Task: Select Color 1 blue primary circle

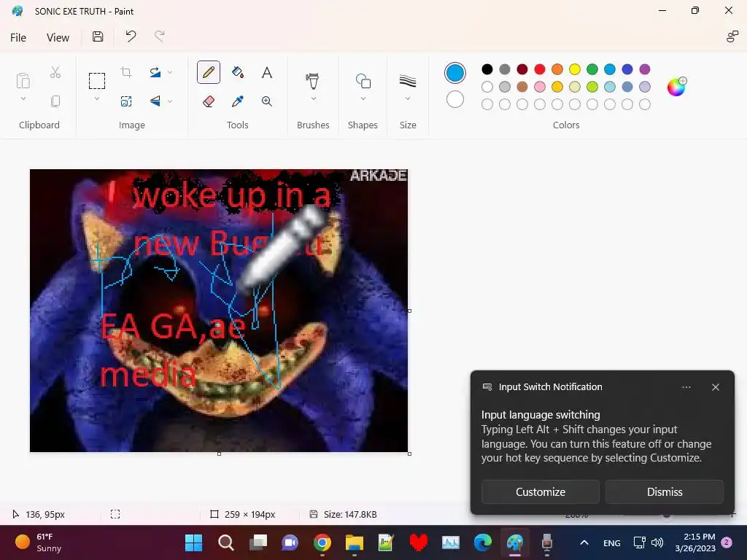Action: [x=455, y=73]
